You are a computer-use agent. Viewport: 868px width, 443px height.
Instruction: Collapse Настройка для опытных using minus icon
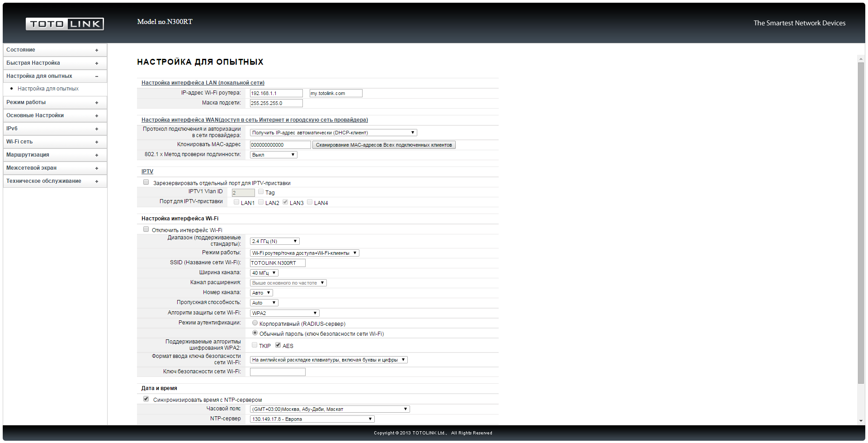pos(97,76)
